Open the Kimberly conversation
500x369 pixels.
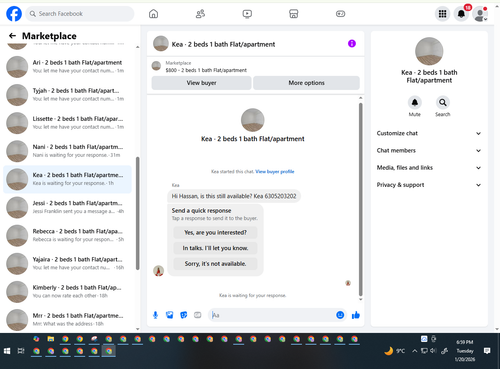click(x=68, y=292)
